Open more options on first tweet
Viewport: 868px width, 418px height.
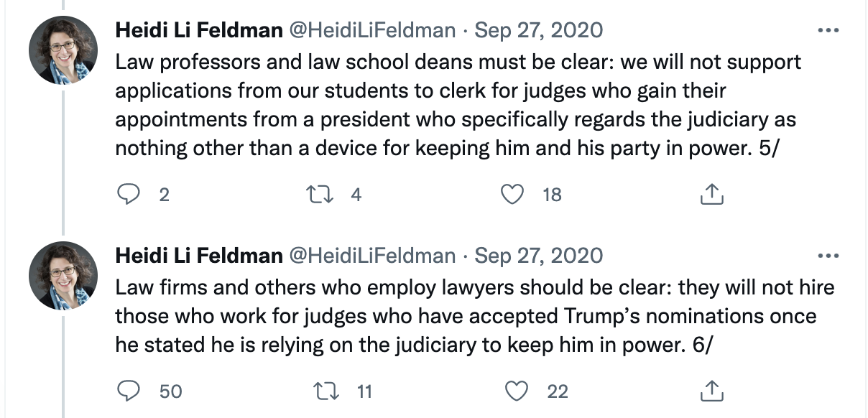point(828,31)
